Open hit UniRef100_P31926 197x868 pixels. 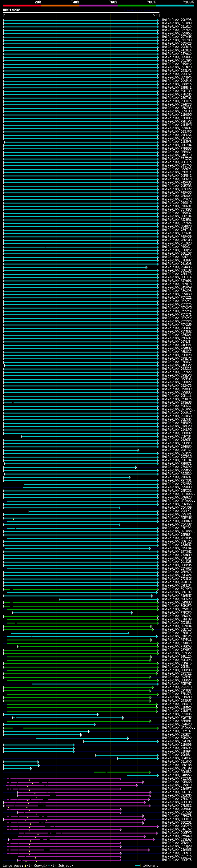[177, 30]
